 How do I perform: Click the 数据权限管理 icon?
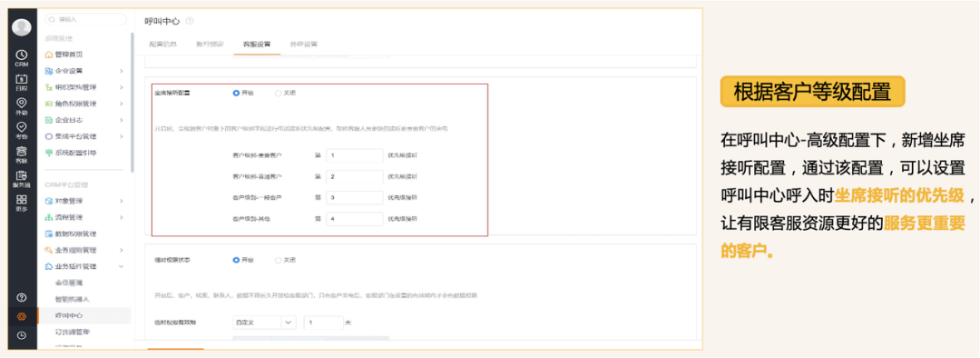[x=49, y=234]
